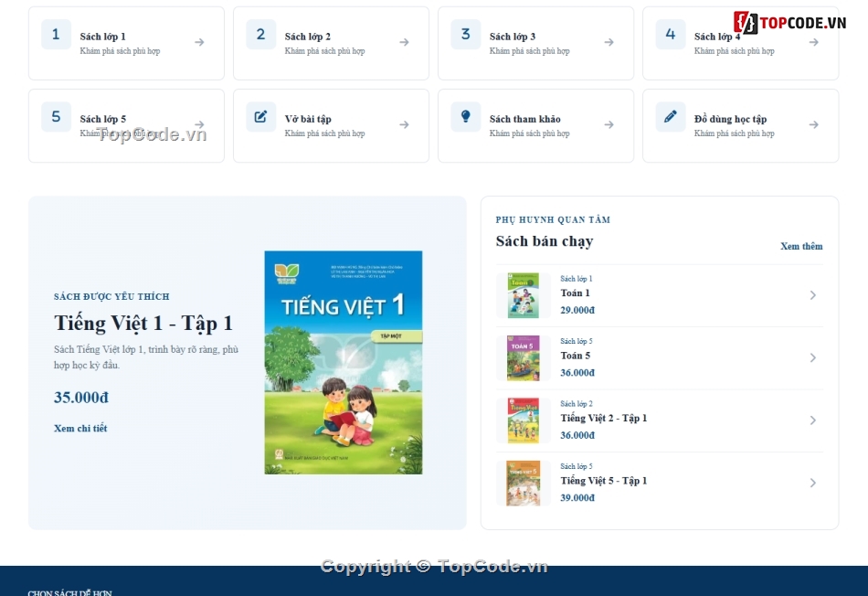The image size is (868, 596).
Task: Click the Toán 1 book thumbnail
Action: pos(524,295)
